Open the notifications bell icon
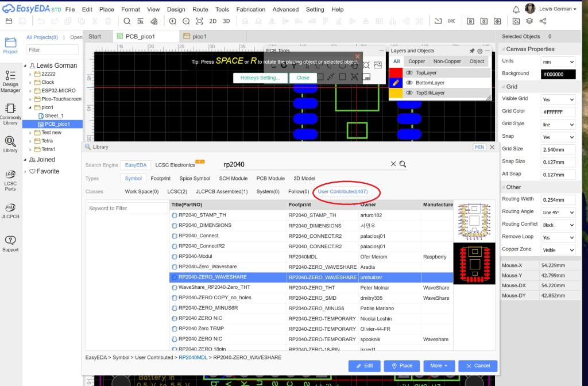The height and width of the screenshot is (386, 588). [x=516, y=9]
